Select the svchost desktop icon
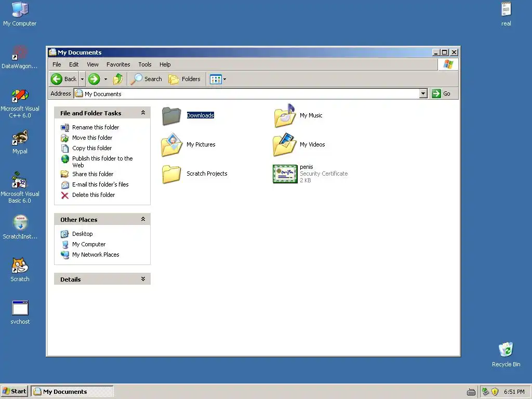The image size is (532, 399). pos(20,308)
